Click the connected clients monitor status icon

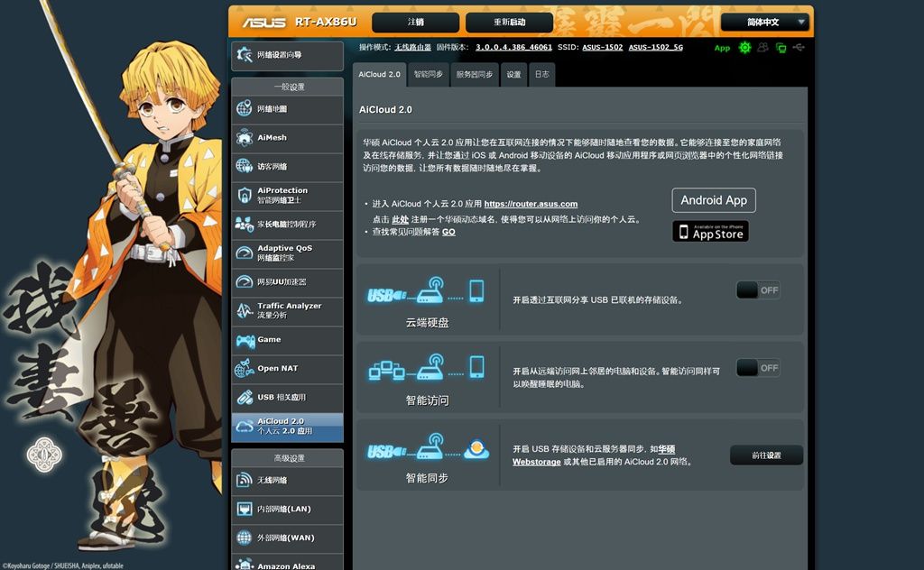click(781, 48)
